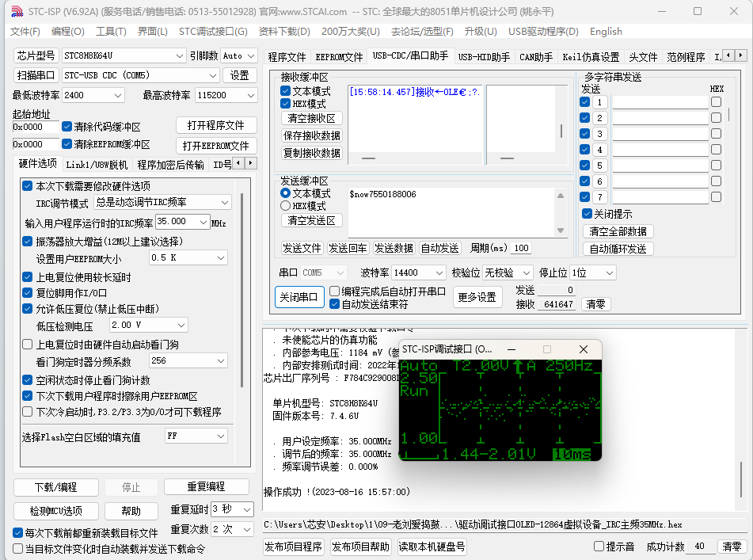753x560 pixels.
Task: Click the 扫描串口 button
Action: (36, 75)
